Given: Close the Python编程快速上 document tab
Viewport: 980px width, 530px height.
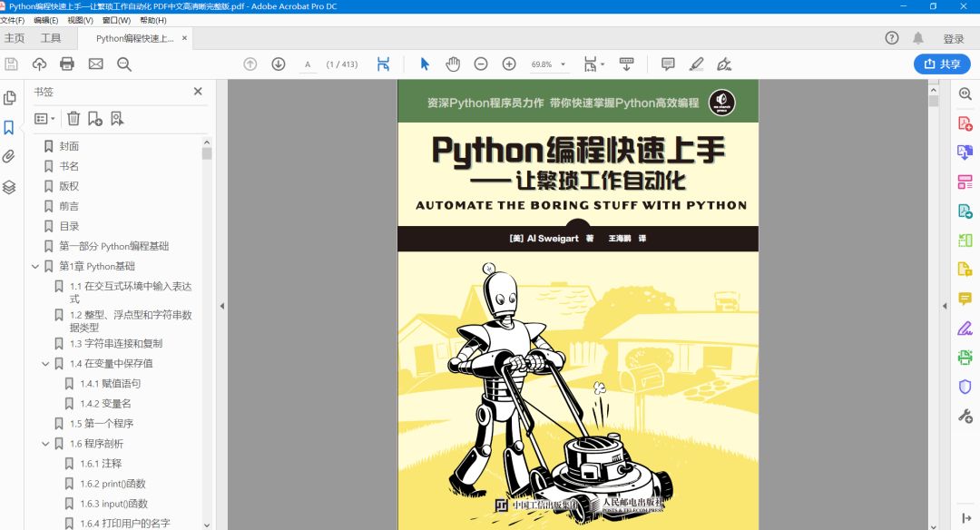Looking at the screenshot, I should [x=184, y=38].
